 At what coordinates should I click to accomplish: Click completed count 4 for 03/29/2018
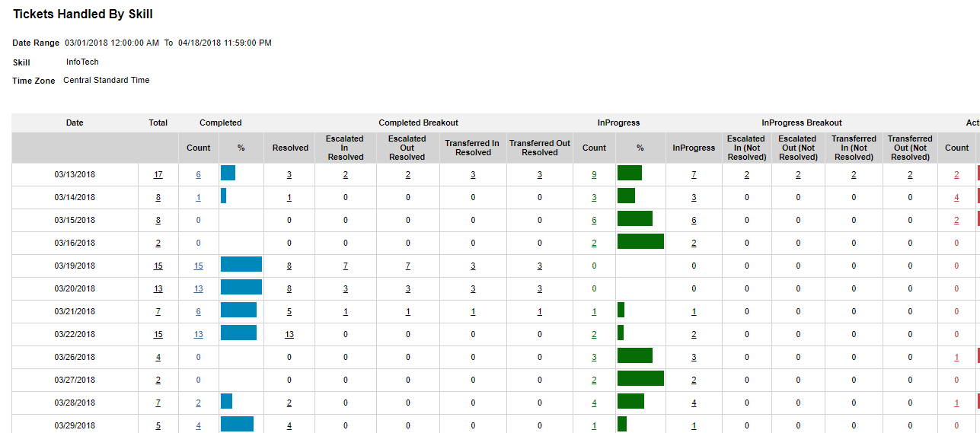click(x=198, y=426)
